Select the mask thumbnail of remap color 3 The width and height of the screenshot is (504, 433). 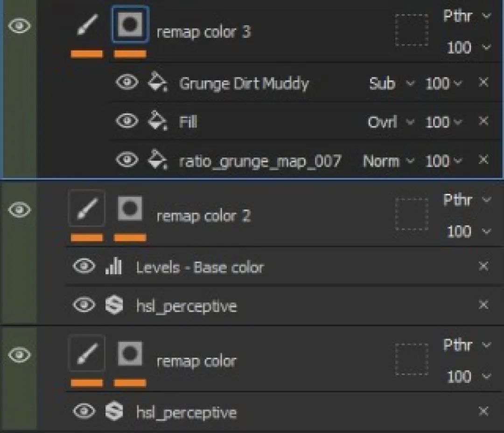point(130,25)
